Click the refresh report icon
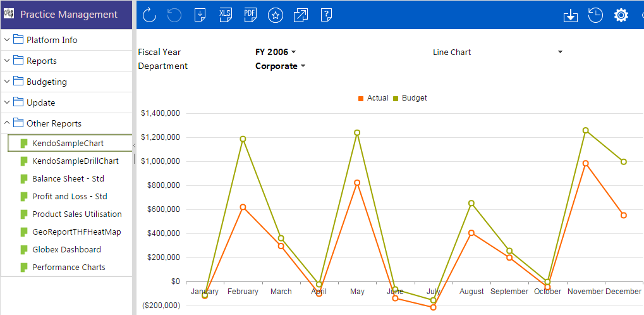Image resolution: width=644 pixels, height=315 pixels. tap(150, 15)
